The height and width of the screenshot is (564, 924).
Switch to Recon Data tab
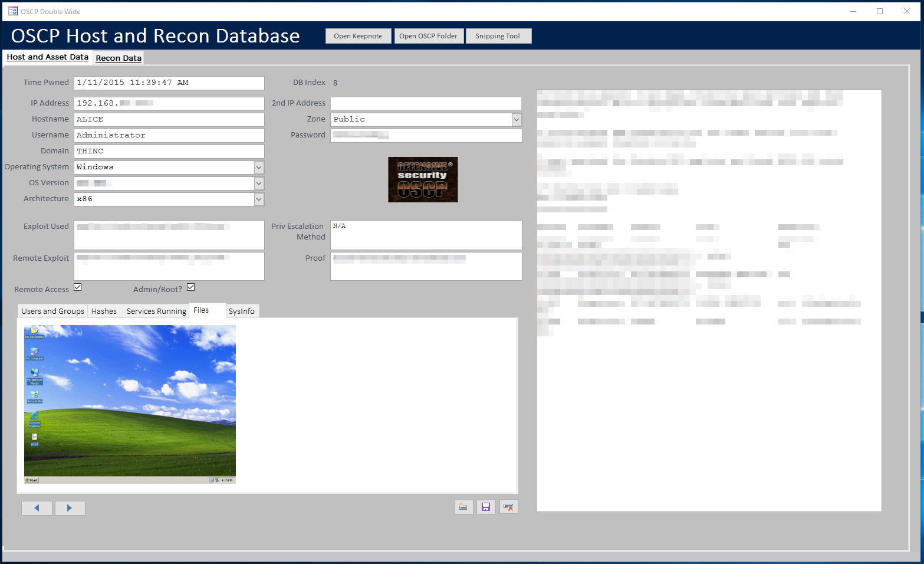[119, 58]
